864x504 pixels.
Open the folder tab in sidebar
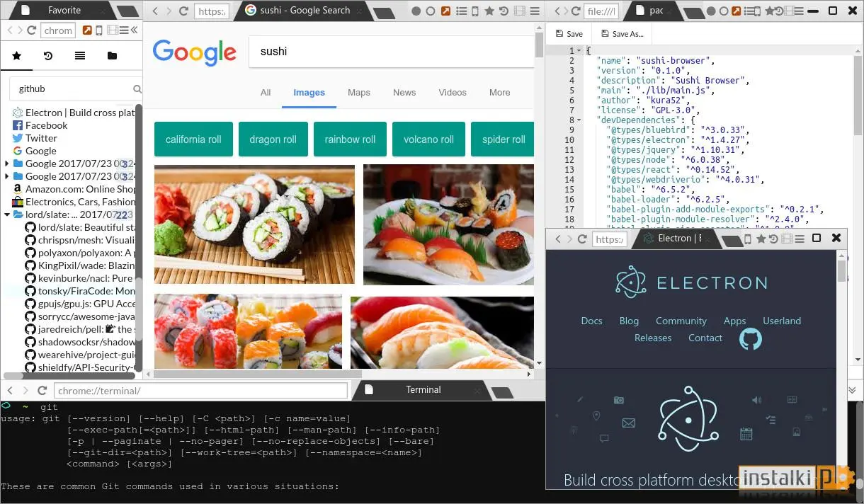112,56
